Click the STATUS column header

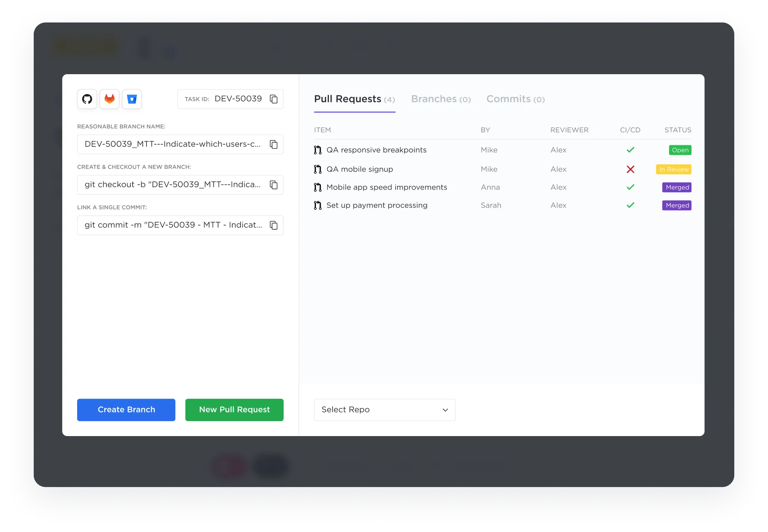pyautogui.click(x=678, y=130)
